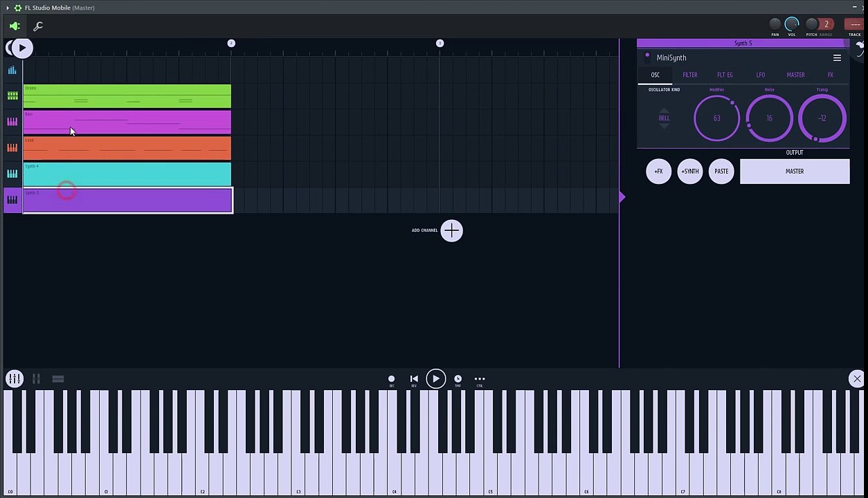868x498 pixels.
Task: Select the Synth 4 channel icon
Action: (12, 174)
